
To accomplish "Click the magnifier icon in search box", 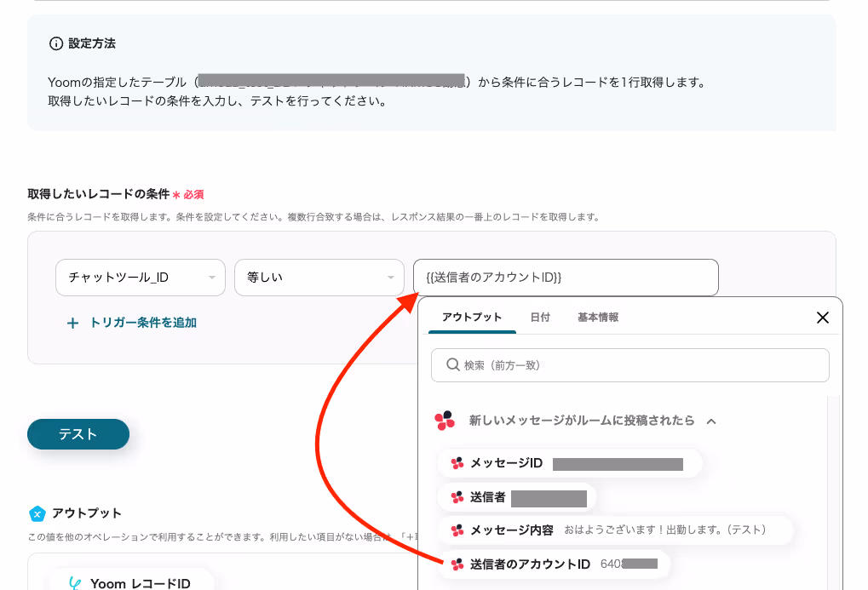I will pyautogui.click(x=453, y=364).
